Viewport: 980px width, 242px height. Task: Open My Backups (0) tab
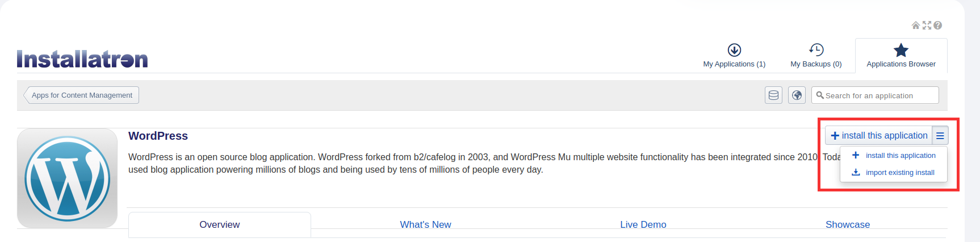coord(816,56)
